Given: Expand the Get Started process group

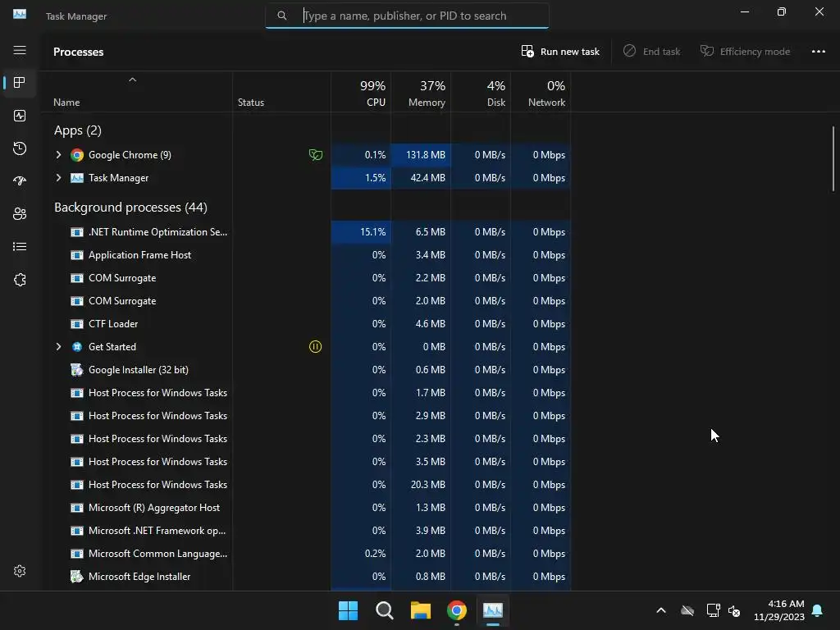Looking at the screenshot, I should click(x=58, y=347).
